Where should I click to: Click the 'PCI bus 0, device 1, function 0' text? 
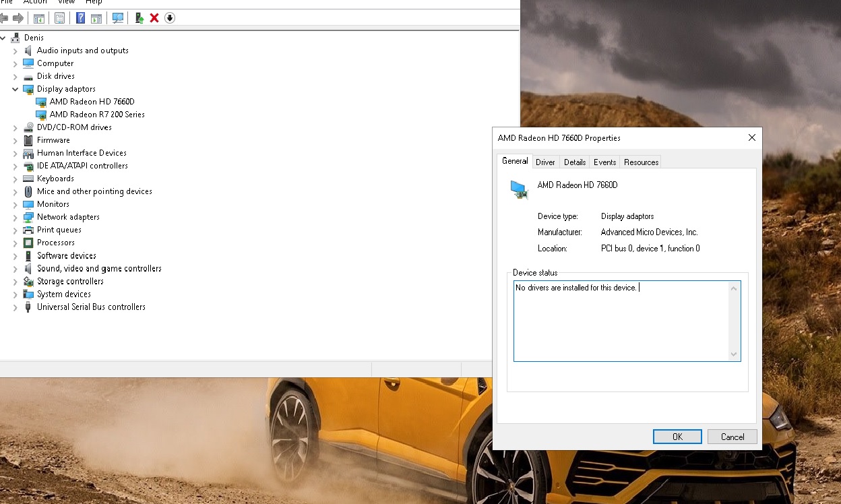pyautogui.click(x=650, y=249)
